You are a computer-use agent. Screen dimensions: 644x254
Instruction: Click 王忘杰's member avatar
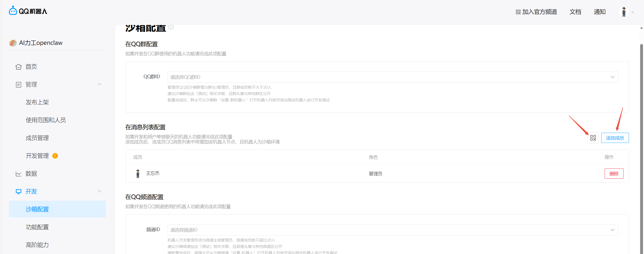tap(138, 173)
